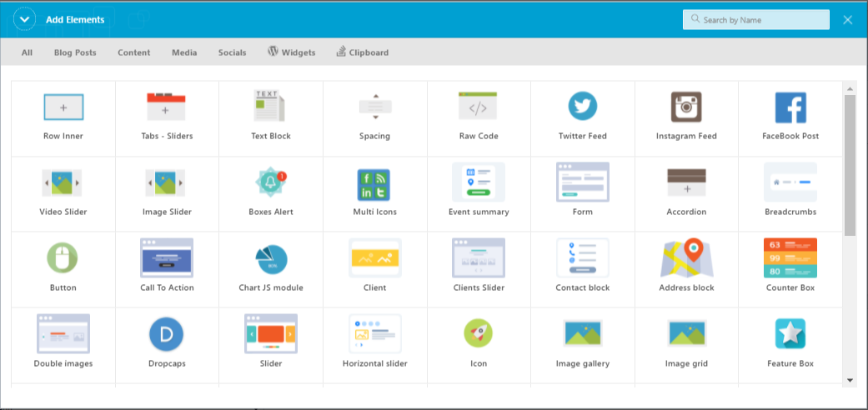Choose the FaceBook Post element

tap(790, 107)
